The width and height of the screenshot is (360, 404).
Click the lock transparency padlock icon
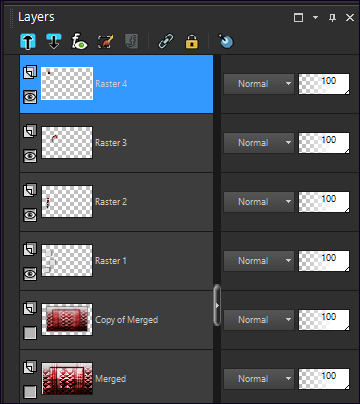tap(192, 42)
